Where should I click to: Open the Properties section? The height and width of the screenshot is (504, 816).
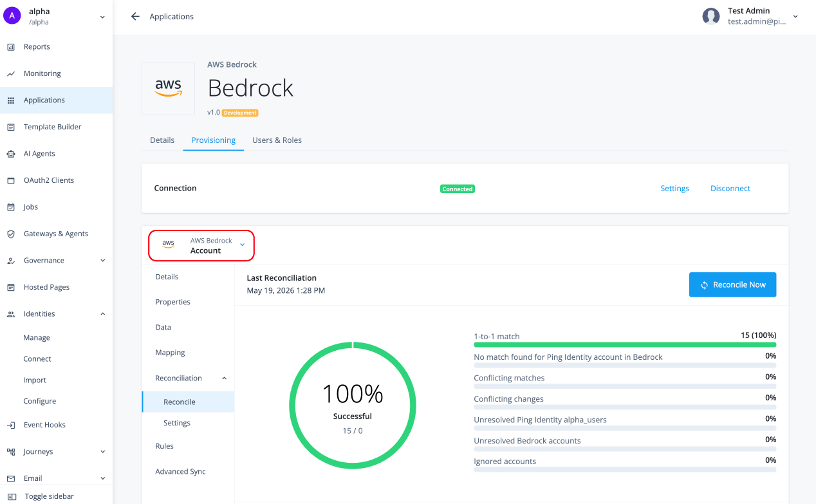172,302
